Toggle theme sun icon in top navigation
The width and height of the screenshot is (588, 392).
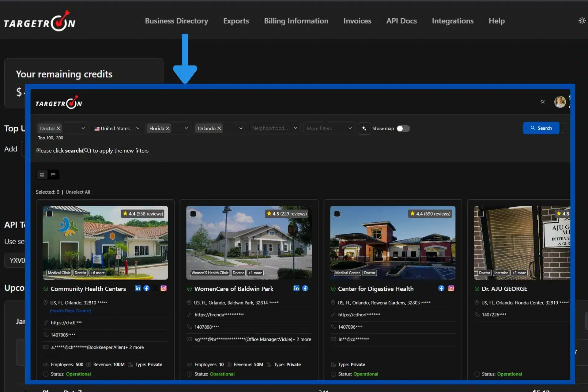[582, 21]
